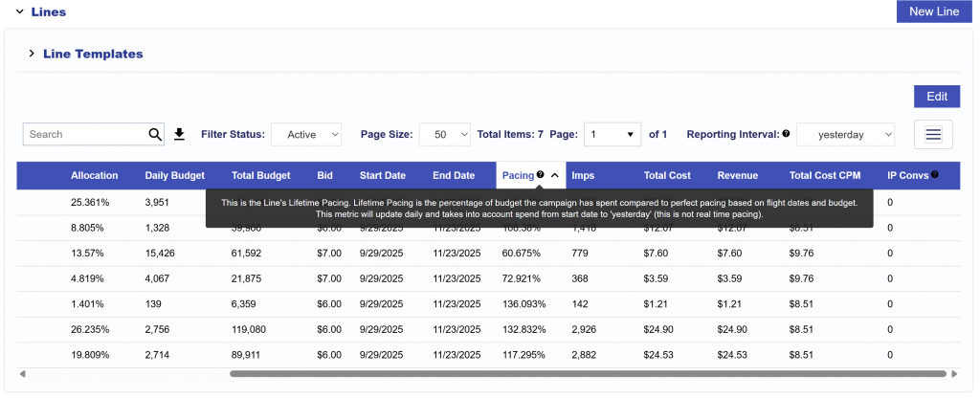This screenshot has width=980, height=398.
Task: Download the lines table data
Action: click(x=179, y=135)
